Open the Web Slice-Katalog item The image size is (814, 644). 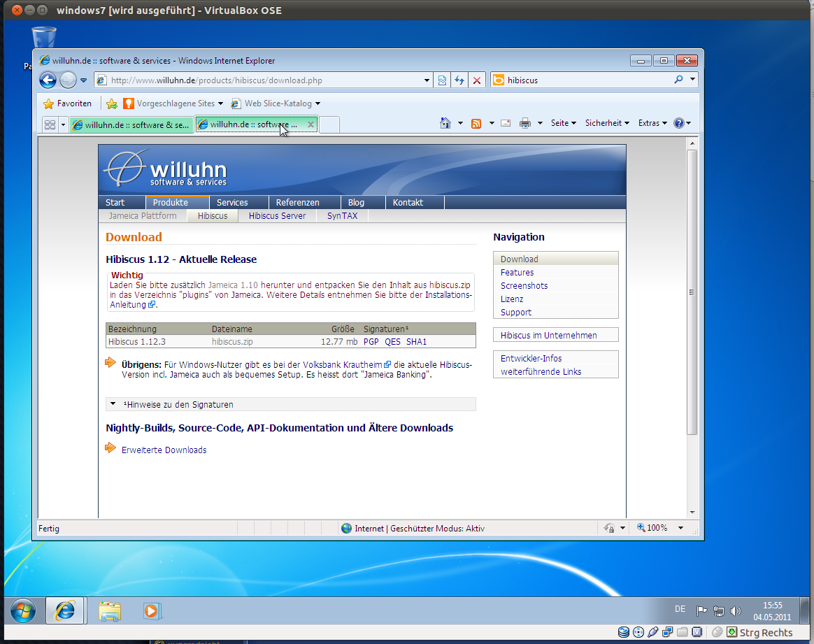coord(276,103)
